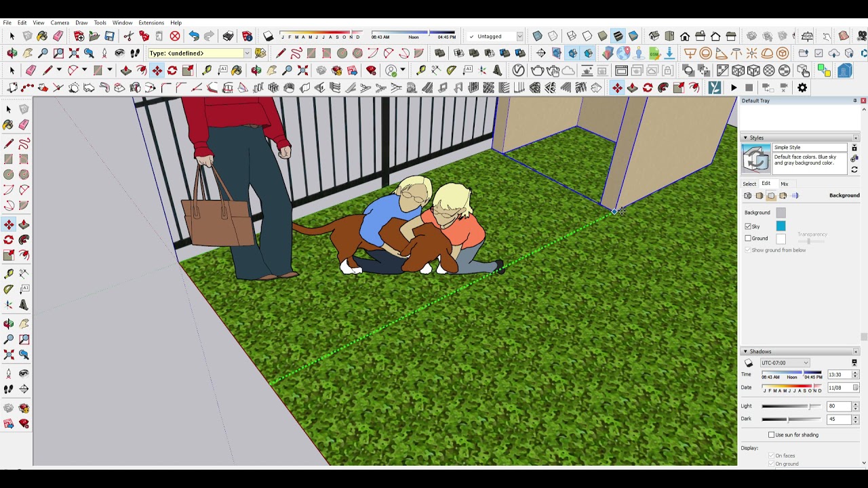
Task: Select the Look Around eye tool
Action: click(x=120, y=53)
